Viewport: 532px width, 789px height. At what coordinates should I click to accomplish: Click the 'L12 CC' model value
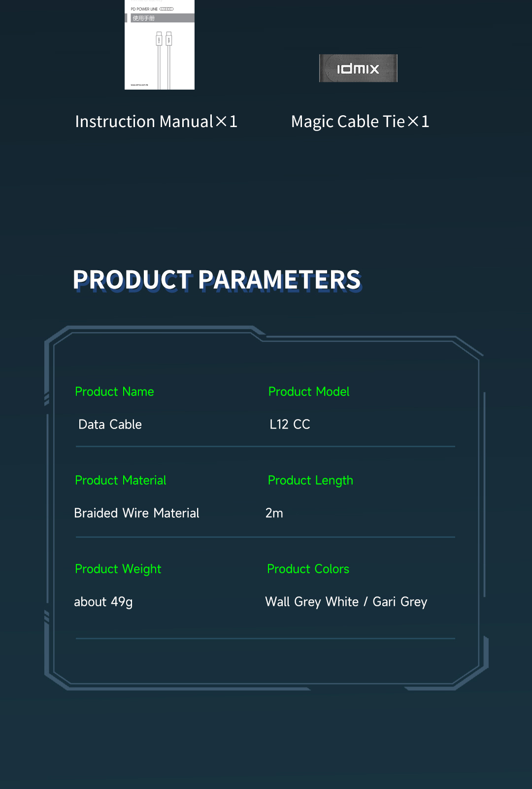(290, 425)
